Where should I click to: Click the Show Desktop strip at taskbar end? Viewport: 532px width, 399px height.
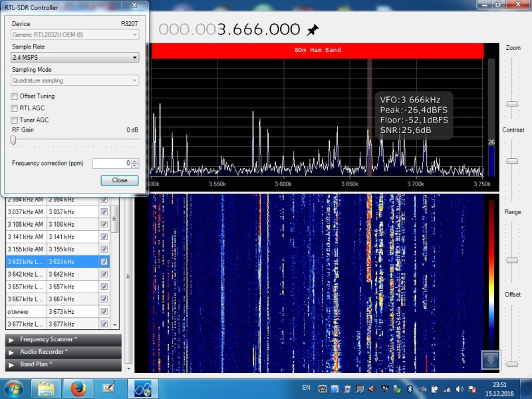click(x=527, y=389)
